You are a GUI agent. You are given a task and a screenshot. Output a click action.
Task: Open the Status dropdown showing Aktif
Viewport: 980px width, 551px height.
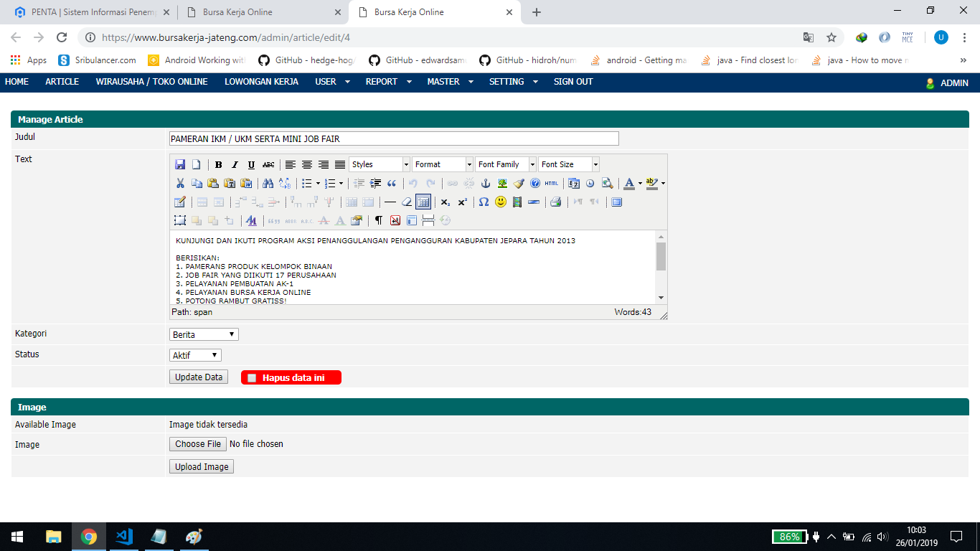point(195,355)
